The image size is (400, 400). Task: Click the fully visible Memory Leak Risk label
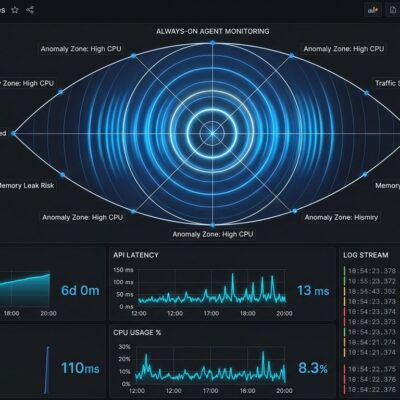[26, 185]
